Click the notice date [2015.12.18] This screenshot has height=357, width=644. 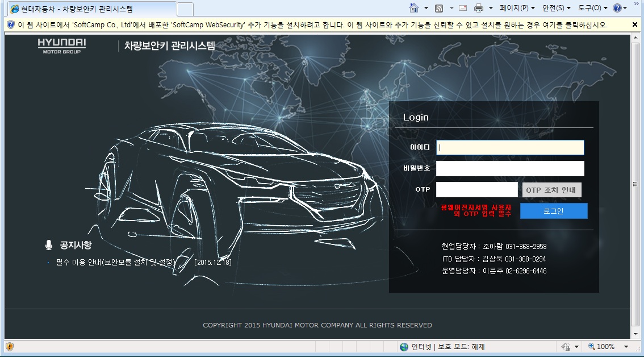(x=213, y=263)
